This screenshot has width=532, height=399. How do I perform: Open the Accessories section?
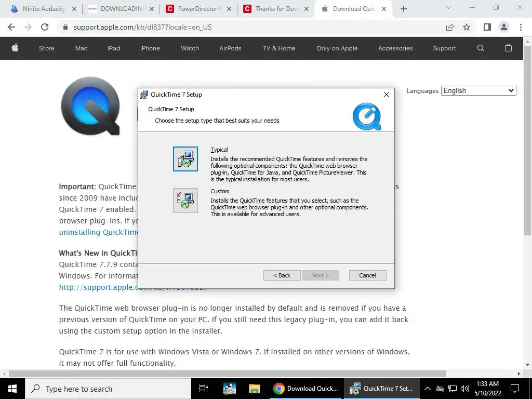(x=395, y=48)
